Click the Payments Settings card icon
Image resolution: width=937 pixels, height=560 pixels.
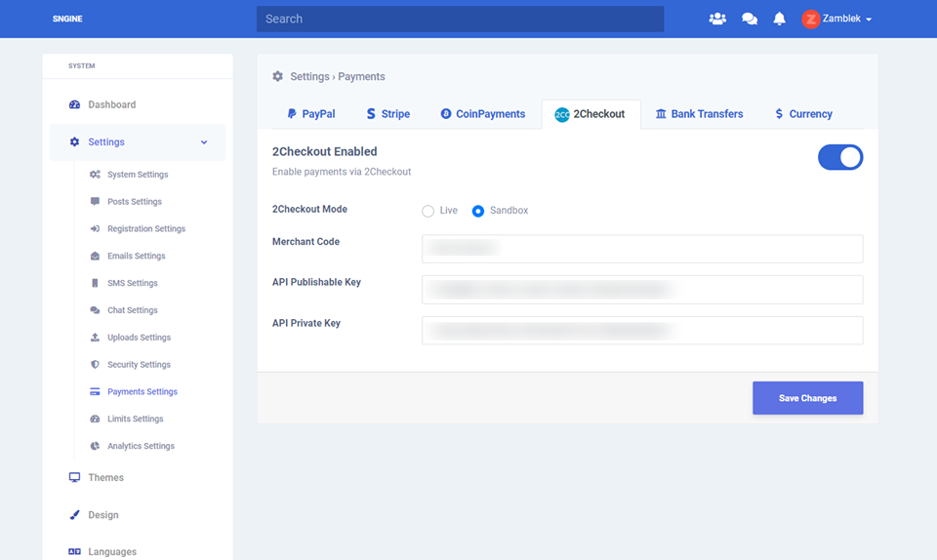click(95, 391)
